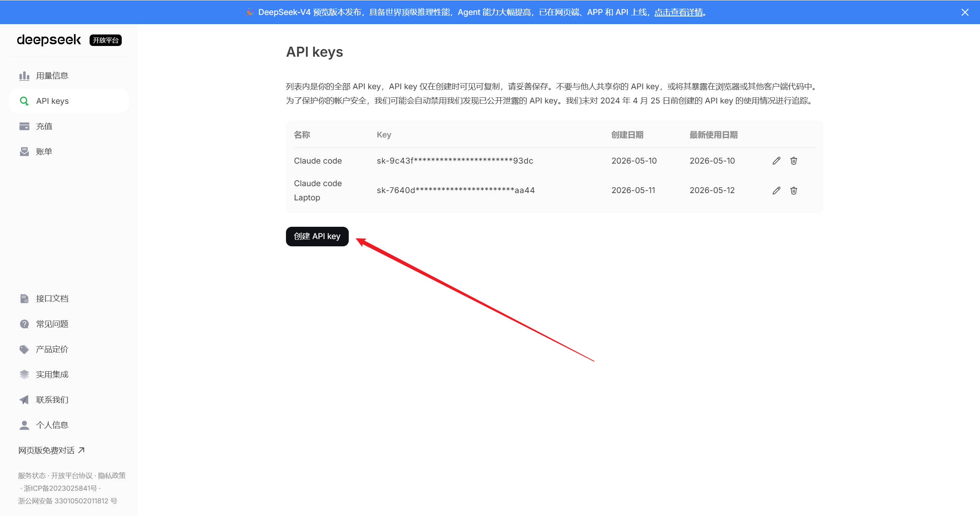The width and height of the screenshot is (980, 516).
Task: Click the profile person icon
Action: pyautogui.click(x=24, y=425)
